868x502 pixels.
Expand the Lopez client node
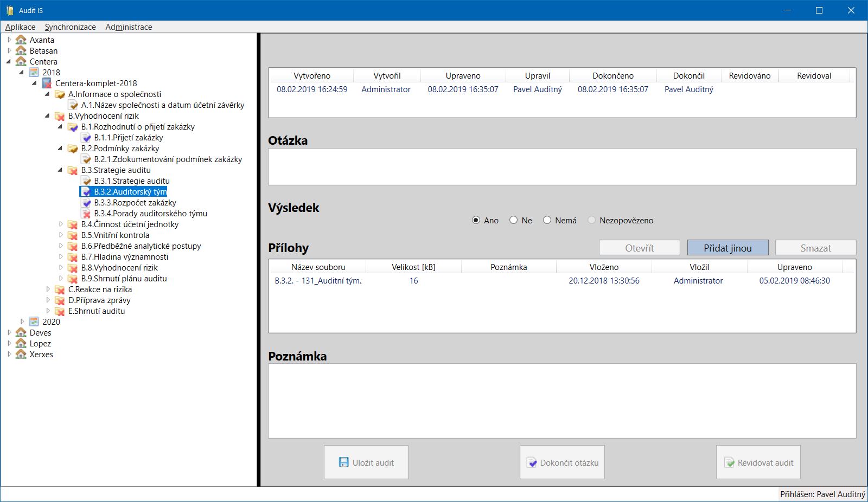(9, 343)
